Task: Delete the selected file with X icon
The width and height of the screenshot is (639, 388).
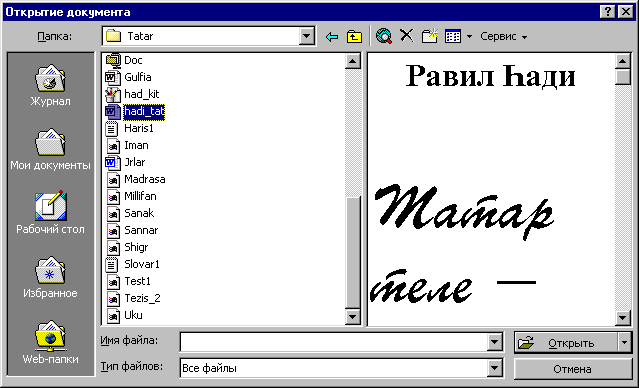Action: pos(406,36)
